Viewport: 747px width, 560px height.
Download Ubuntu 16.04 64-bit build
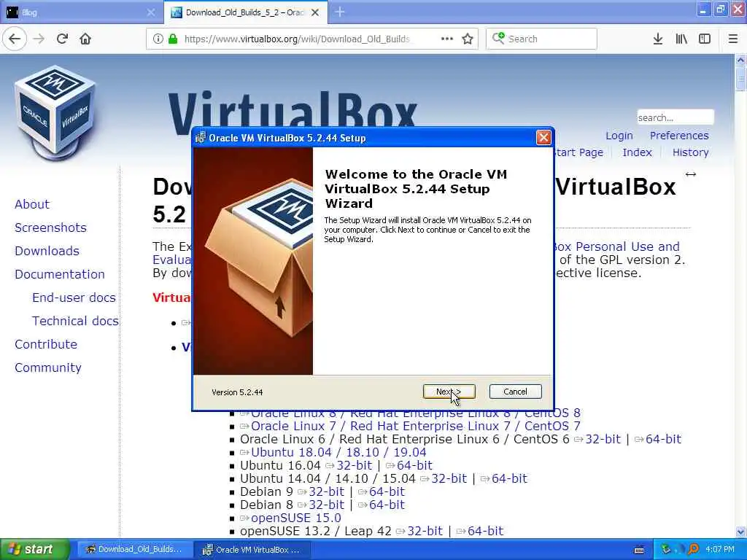414,465
